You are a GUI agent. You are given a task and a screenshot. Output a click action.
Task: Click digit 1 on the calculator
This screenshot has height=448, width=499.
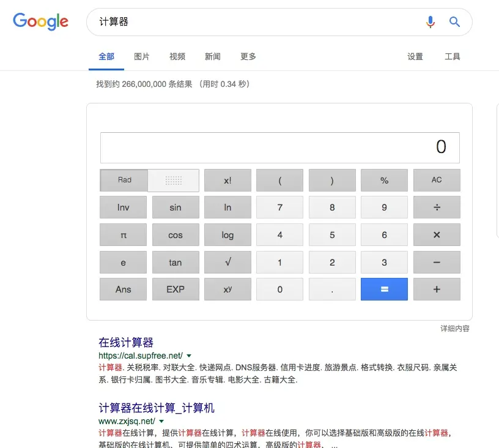(x=279, y=262)
